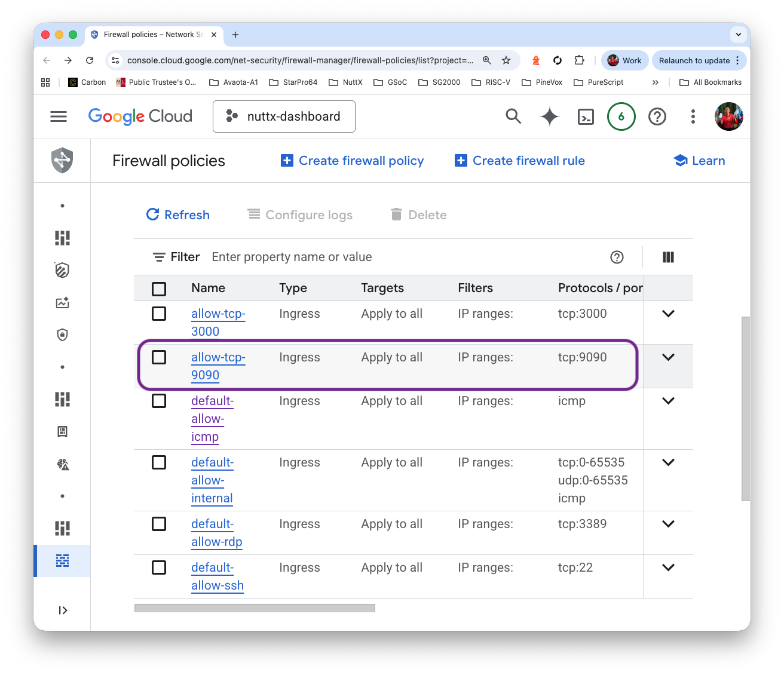Click the Network Security shield logo
Screen dimensions: 784x675
[x=62, y=160]
